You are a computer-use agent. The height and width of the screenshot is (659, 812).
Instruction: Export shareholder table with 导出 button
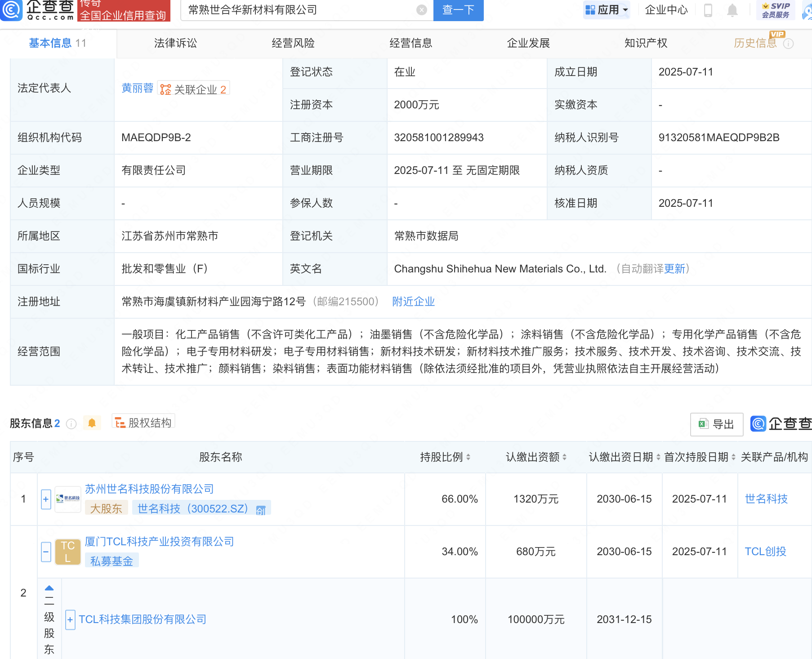coord(717,424)
